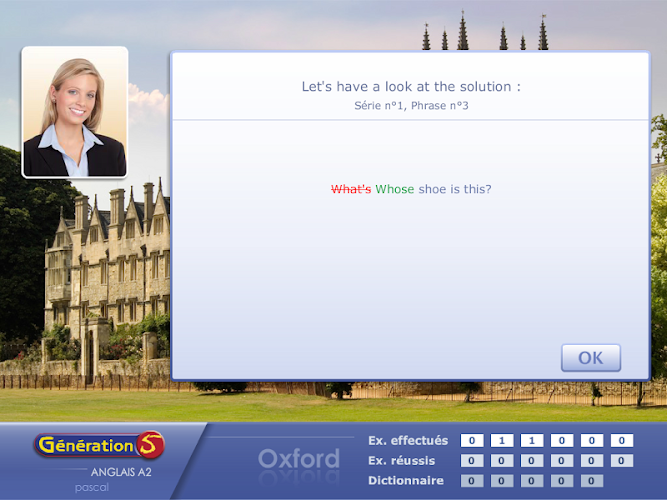Click the teacher portrait photo
Viewport: 667px width, 500px height.
tap(75, 112)
